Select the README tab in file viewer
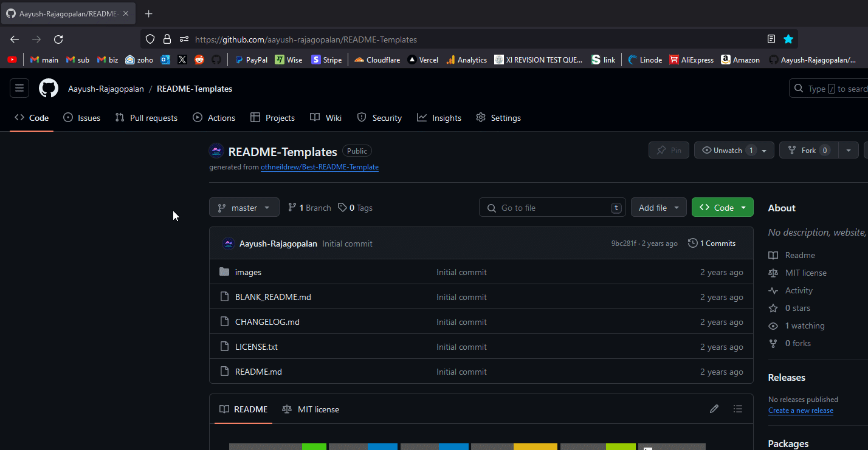 tap(244, 409)
